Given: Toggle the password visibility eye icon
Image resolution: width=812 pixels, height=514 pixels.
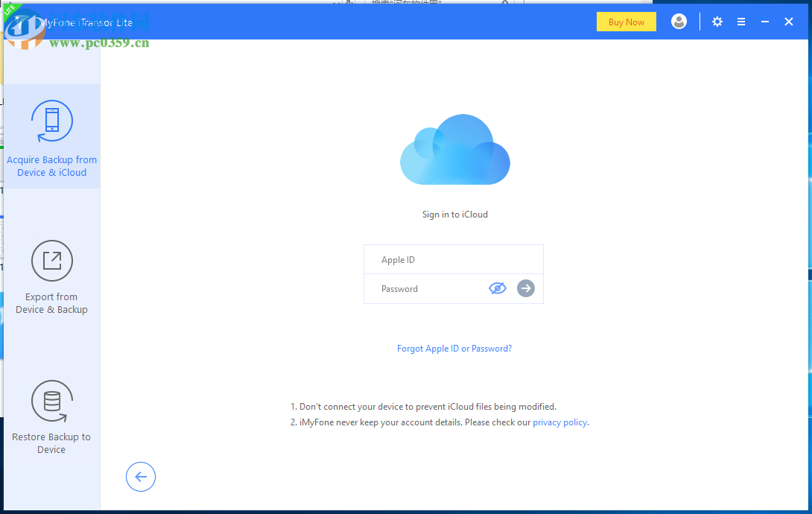Looking at the screenshot, I should [498, 288].
